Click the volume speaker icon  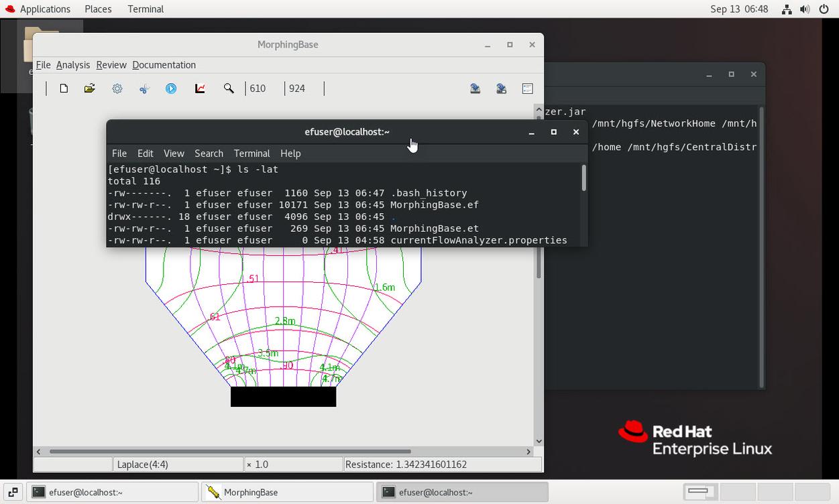(805, 9)
